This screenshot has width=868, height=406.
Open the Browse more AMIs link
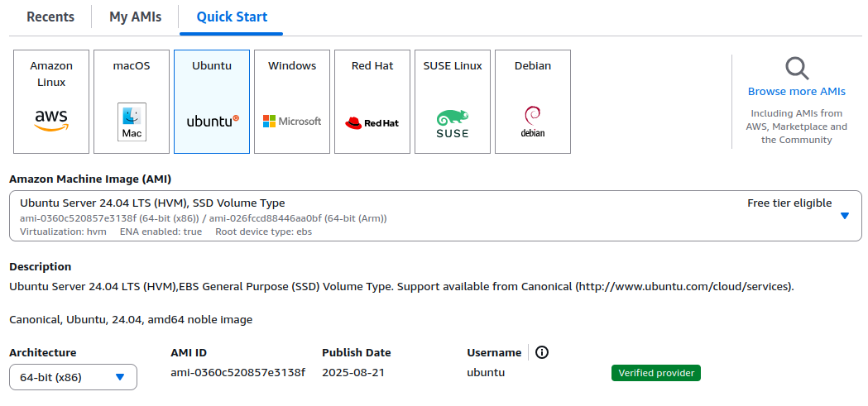click(x=797, y=91)
